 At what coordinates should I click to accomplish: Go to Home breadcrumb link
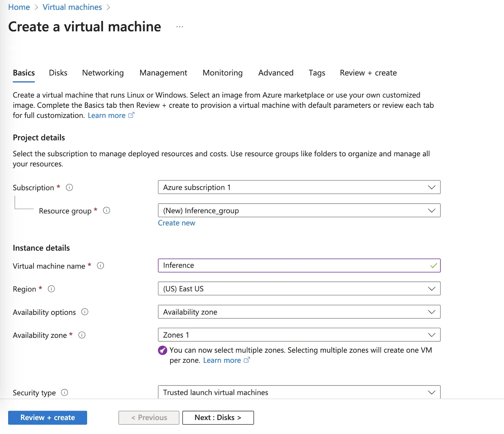pos(19,7)
